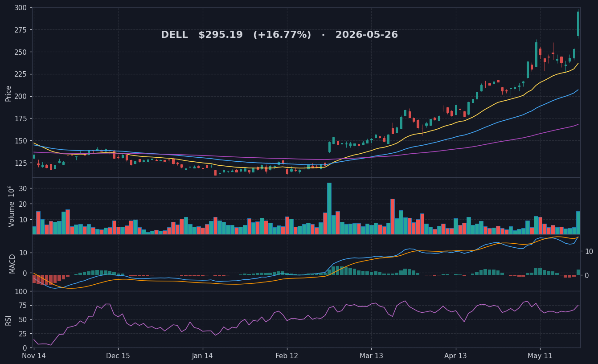Click the 10 tick on the volume axis
This screenshot has height=364, width=598.
click(23, 219)
